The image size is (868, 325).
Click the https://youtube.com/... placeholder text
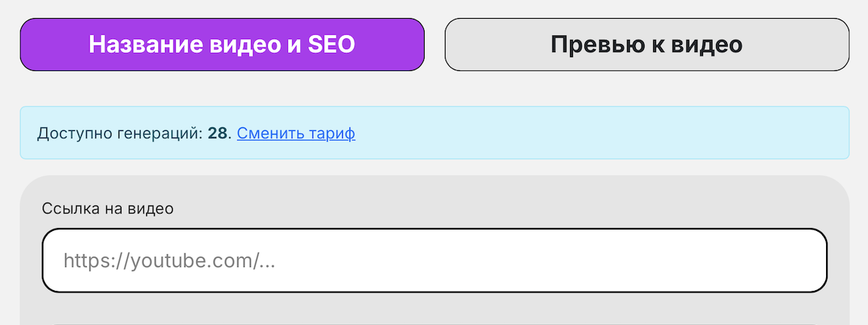pyautogui.click(x=169, y=261)
